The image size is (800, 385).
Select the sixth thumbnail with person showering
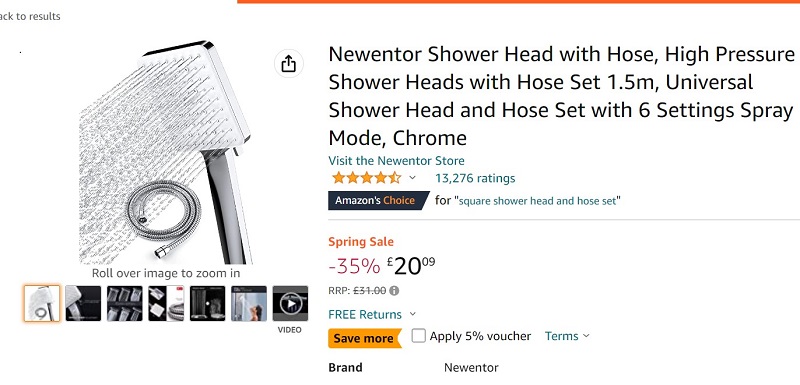pos(249,303)
